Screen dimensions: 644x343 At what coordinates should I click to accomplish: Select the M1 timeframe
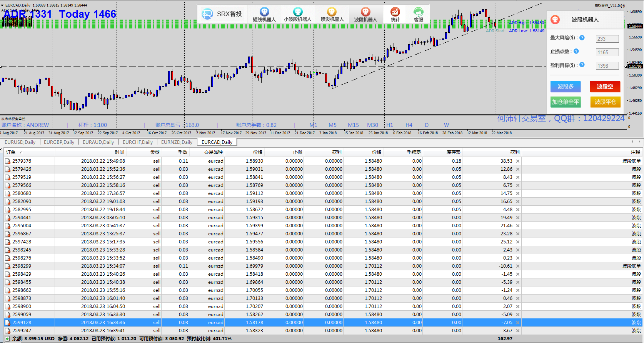tap(313, 125)
